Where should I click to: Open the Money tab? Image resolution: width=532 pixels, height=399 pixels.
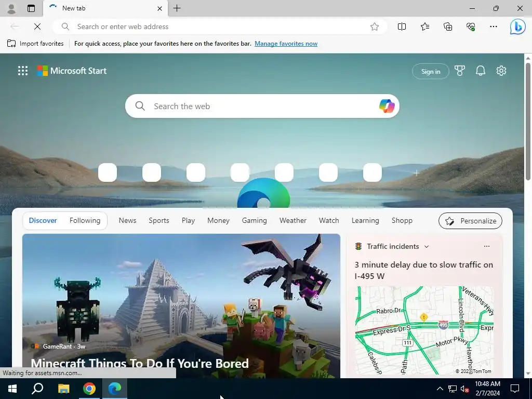(219, 220)
